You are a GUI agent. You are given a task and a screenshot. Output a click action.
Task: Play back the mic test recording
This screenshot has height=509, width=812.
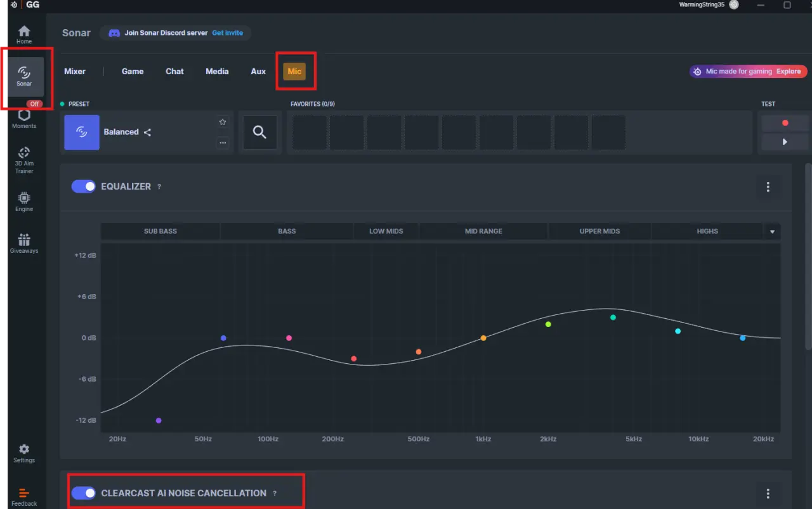pyautogui.click(x=785, y=142)
